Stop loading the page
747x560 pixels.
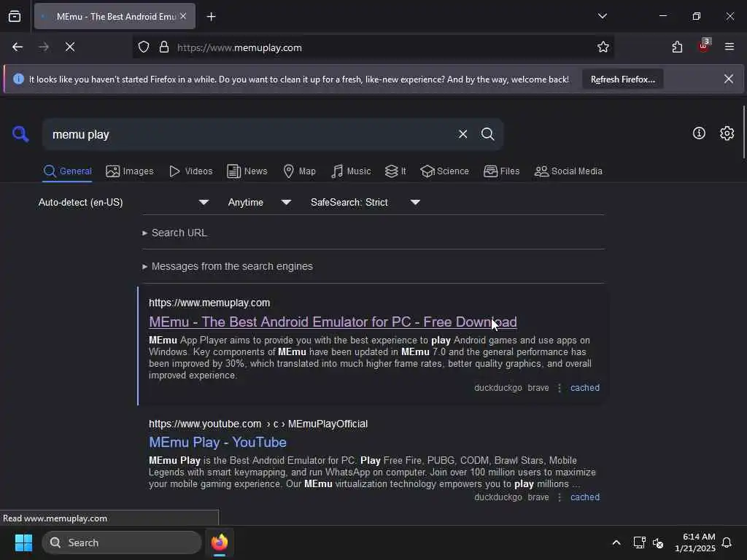(70, 47)
